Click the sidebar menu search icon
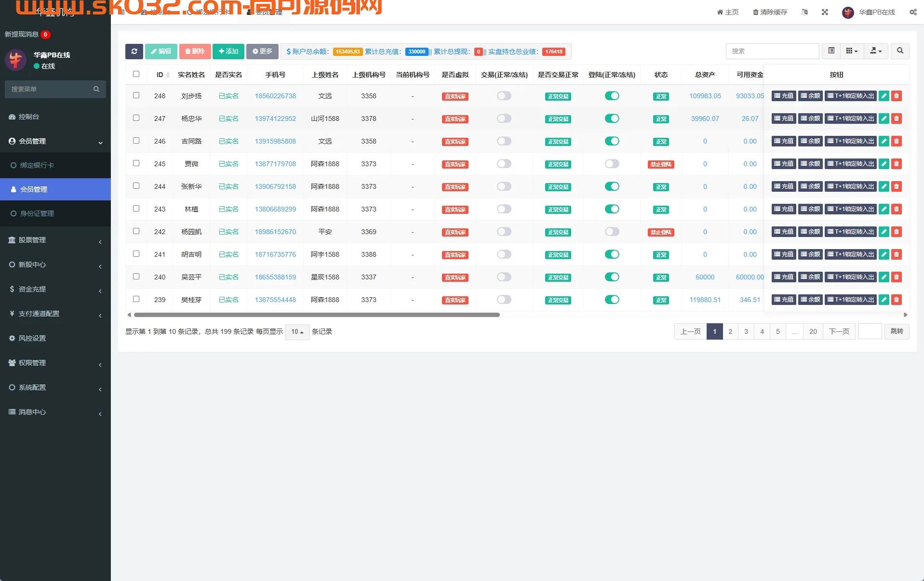 point(96,89)
